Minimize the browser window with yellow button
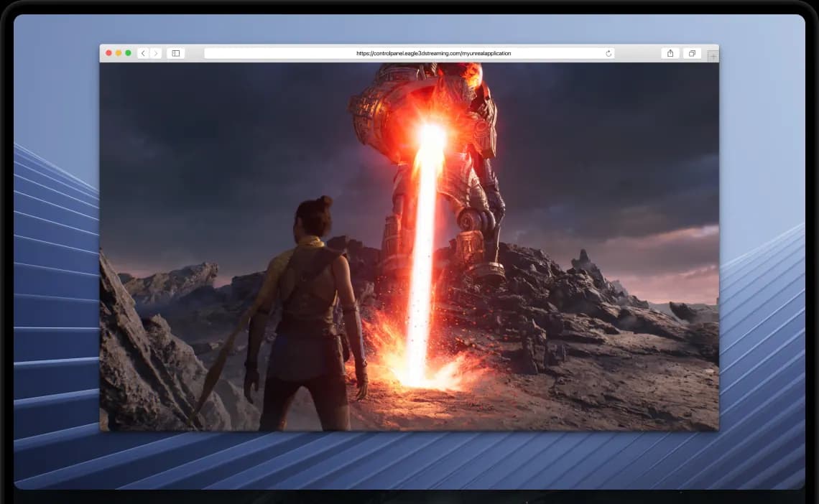The height and width of the screenshot is (504, 819). tap(119, 53)
